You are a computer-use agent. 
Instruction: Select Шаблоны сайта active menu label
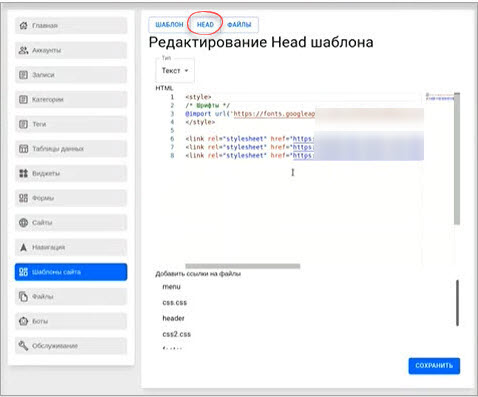click(56, 272)
